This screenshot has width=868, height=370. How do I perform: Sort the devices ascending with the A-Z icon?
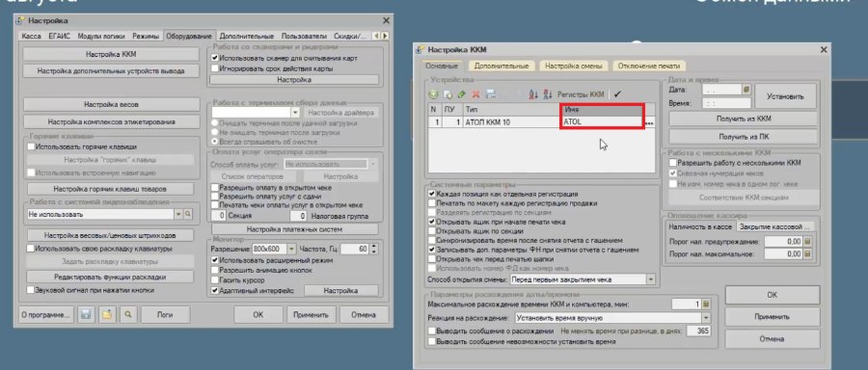tap(533, 94)
